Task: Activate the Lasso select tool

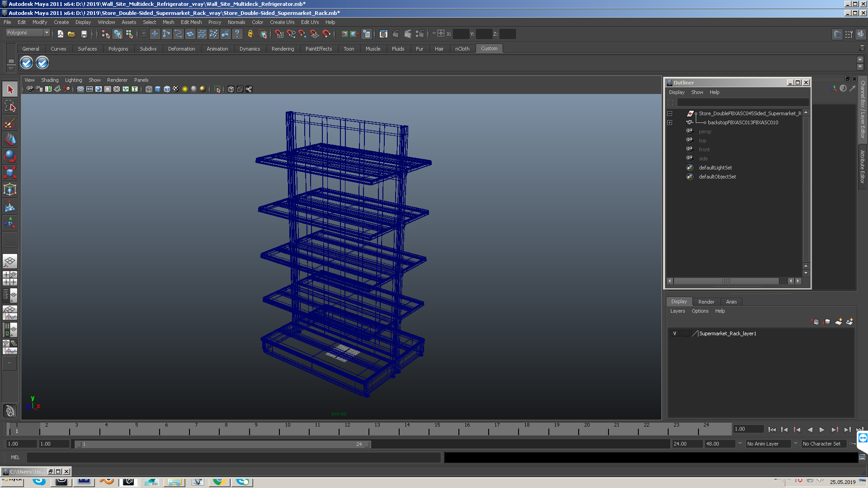Action: 10,106
